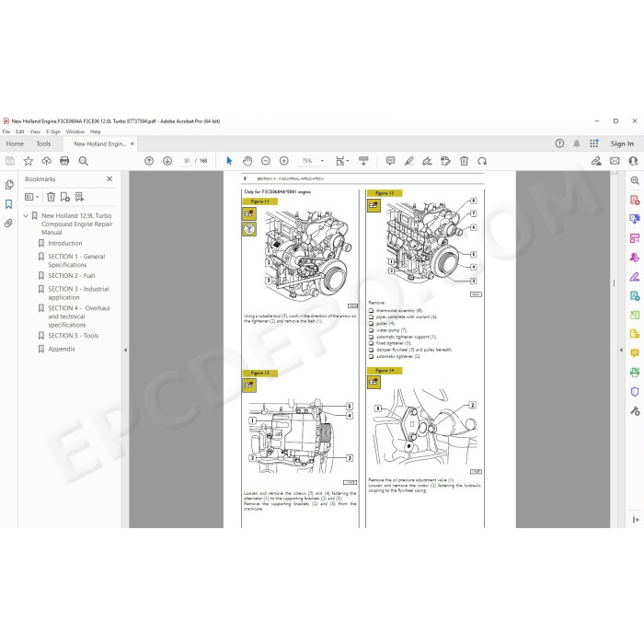Collapse the New Holland 12.9L Turbo bookmark
Screen dimensions: 644x644
pyautogui.click(x=26, y=215)
